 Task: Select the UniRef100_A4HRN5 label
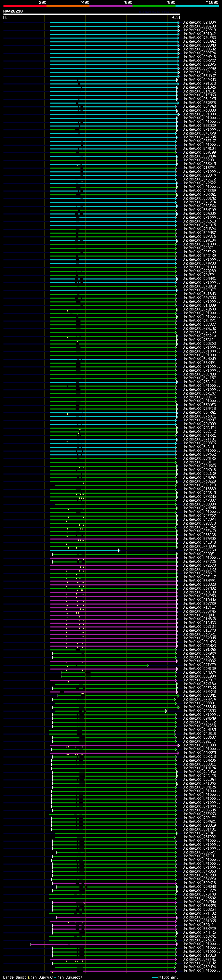click(199, 508)
